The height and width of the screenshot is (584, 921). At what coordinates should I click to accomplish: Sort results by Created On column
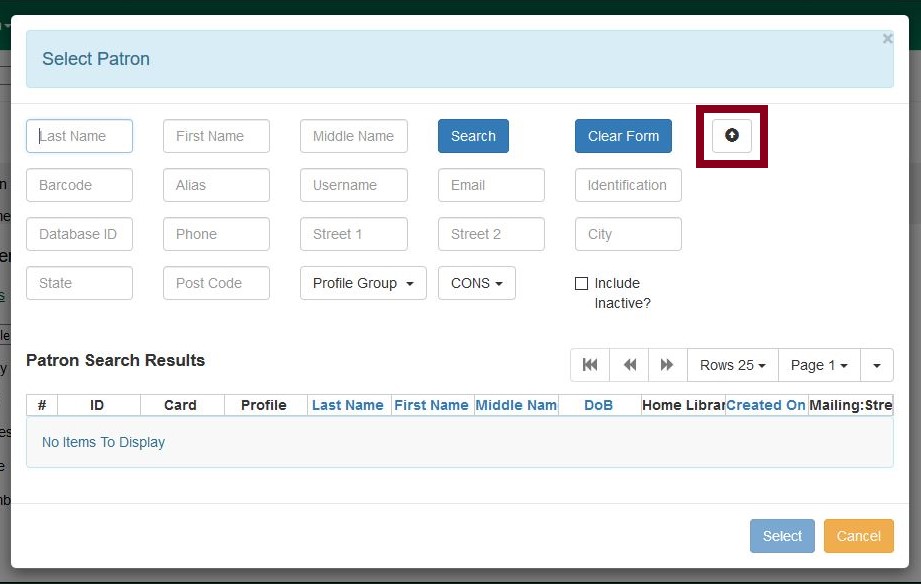[765, 405]
